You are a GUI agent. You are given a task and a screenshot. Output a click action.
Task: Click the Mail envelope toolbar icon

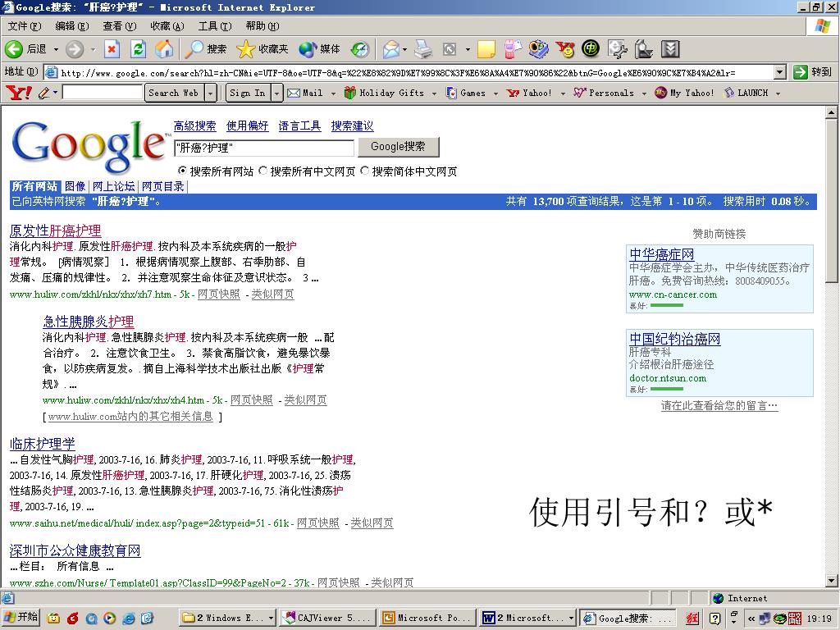click(x=391, y=49)
